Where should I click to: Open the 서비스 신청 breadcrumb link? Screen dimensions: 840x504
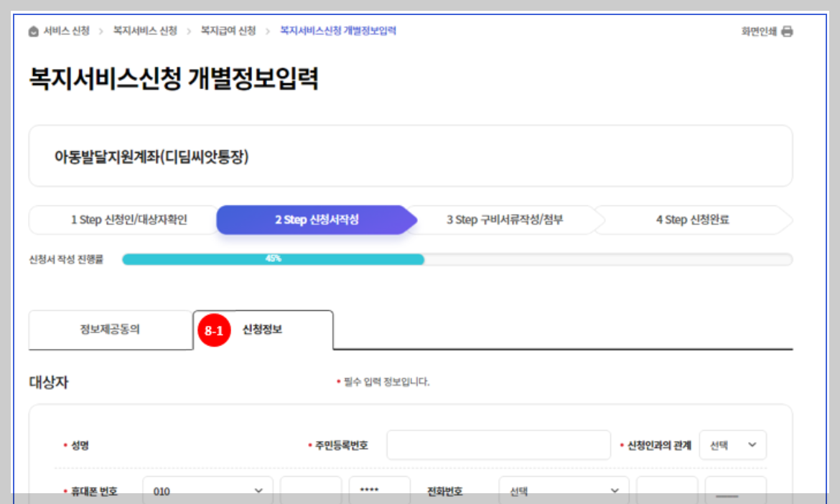click(x=67, y=31)
